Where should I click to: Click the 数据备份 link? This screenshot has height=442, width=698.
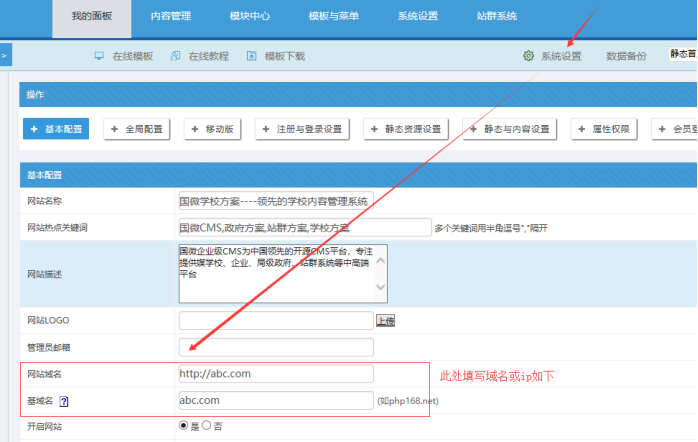626,56
